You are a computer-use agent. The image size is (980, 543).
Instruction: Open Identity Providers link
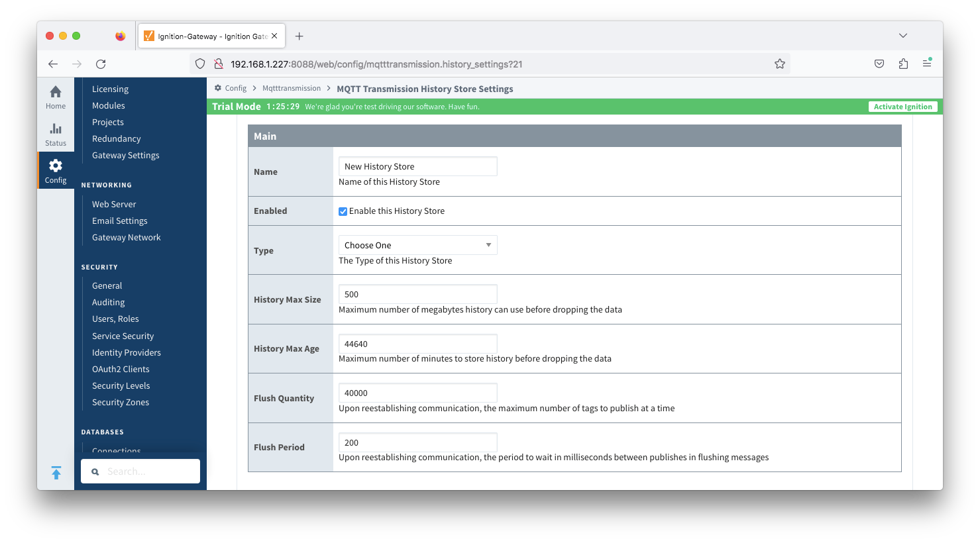pos(127,352)
